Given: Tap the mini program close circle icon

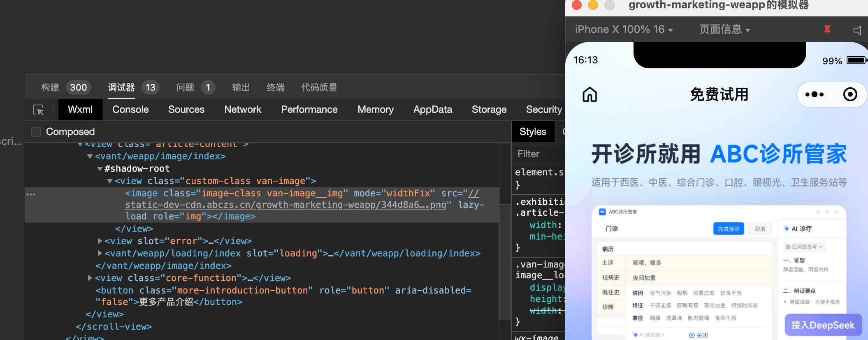Looking at the screenshot, I should [x=850, y=95].
